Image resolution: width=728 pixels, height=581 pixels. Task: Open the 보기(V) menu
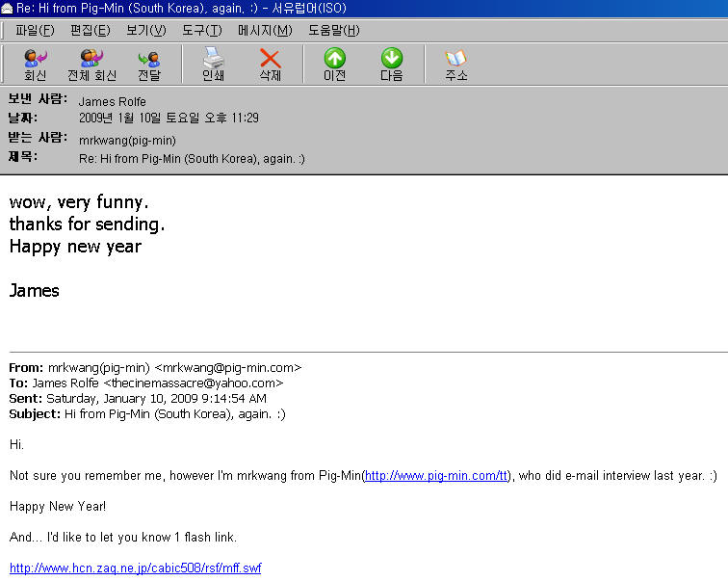tap(145, 30)
